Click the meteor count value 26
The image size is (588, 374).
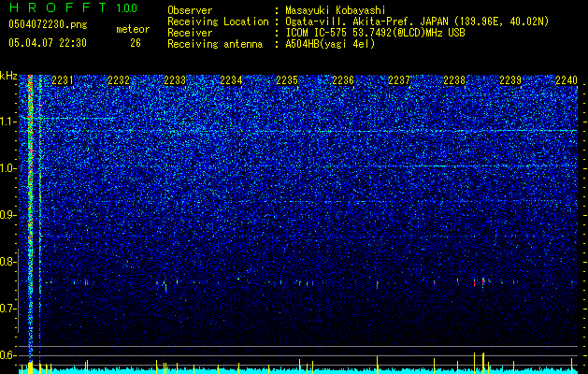136,43
